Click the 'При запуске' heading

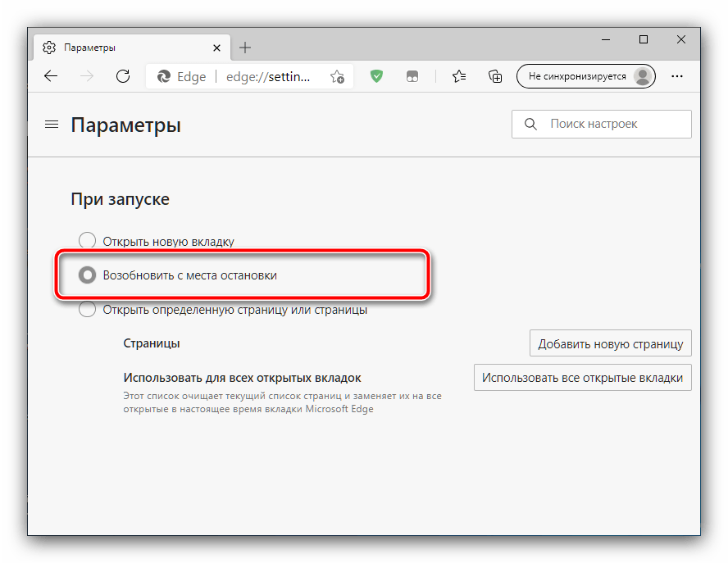click(121, 199)
